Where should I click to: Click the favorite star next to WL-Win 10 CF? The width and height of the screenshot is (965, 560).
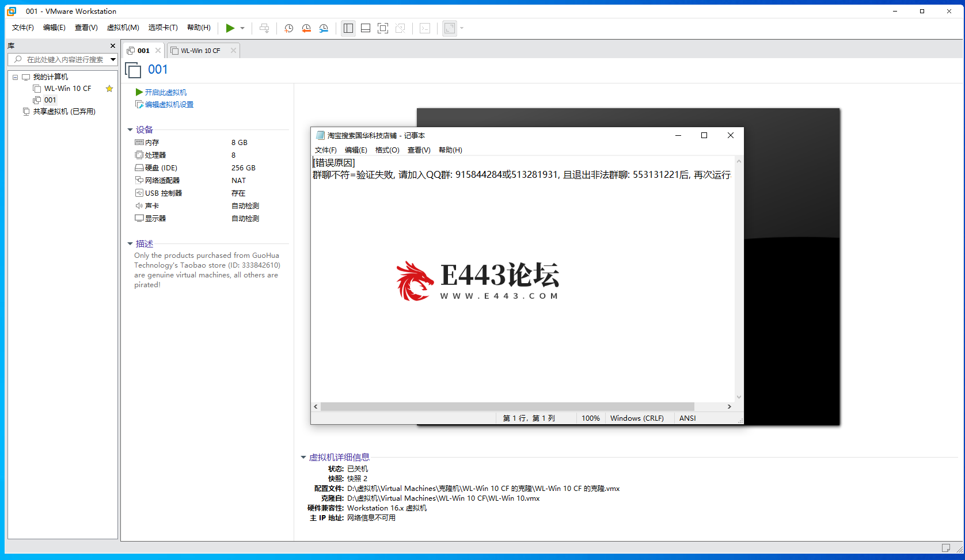coord(109,89)
